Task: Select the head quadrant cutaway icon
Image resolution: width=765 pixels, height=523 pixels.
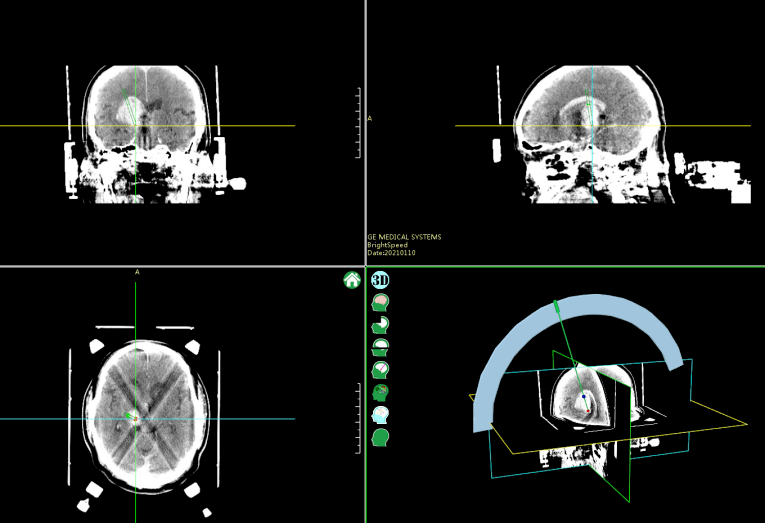Action: [380, 325]
